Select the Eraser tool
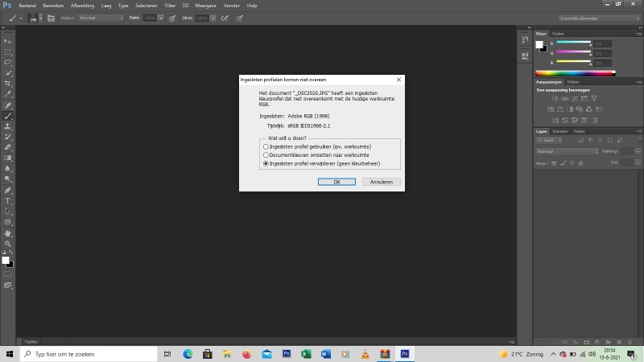 point(8,147)
